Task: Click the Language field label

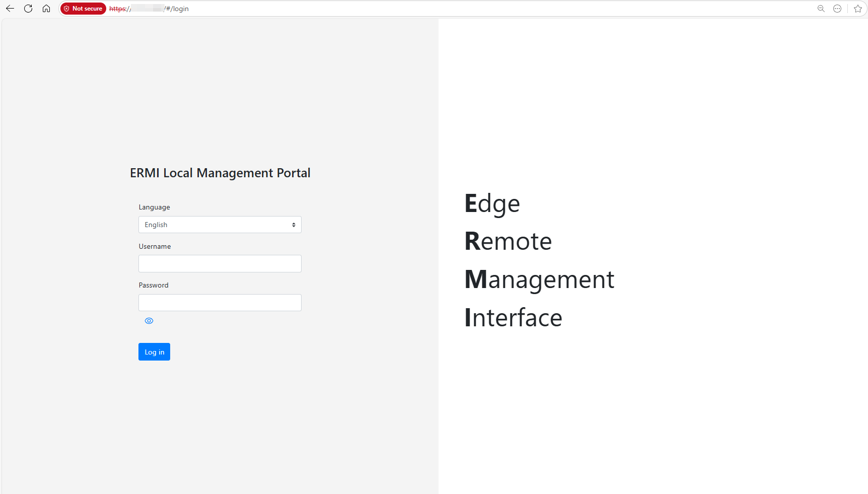Action: [154, 207]
